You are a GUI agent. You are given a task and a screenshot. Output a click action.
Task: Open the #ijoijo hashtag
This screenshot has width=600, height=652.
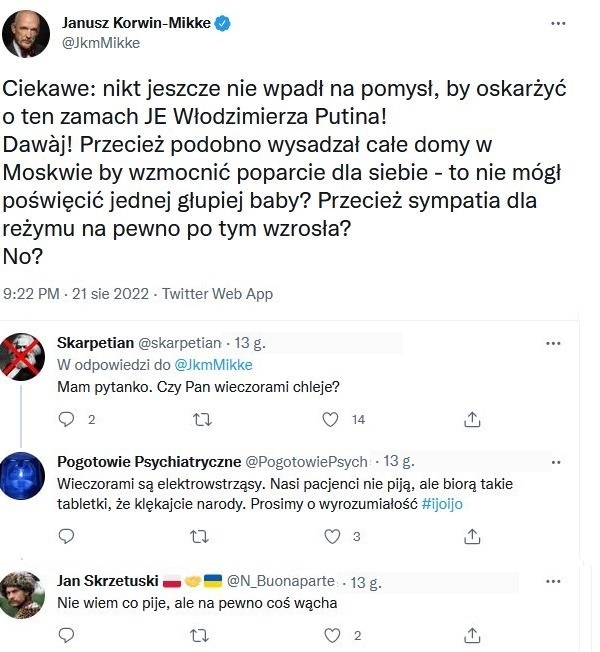(442, 504)
